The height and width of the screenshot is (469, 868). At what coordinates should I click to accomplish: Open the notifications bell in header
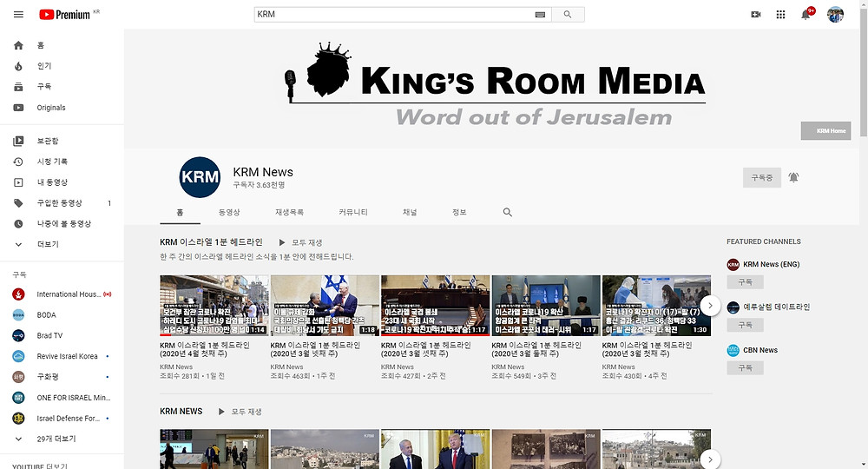[806, 15]
